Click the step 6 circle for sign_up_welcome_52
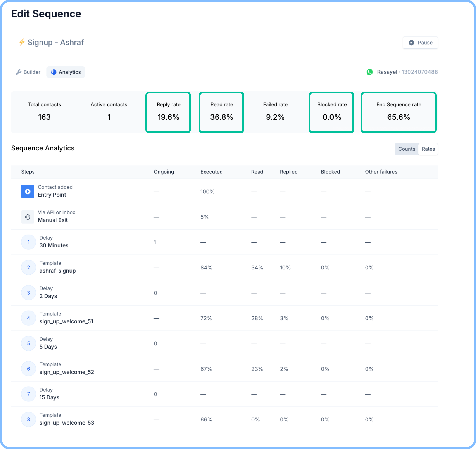The width and height of the screenshot is (476, 449). (x=28, y=369)
